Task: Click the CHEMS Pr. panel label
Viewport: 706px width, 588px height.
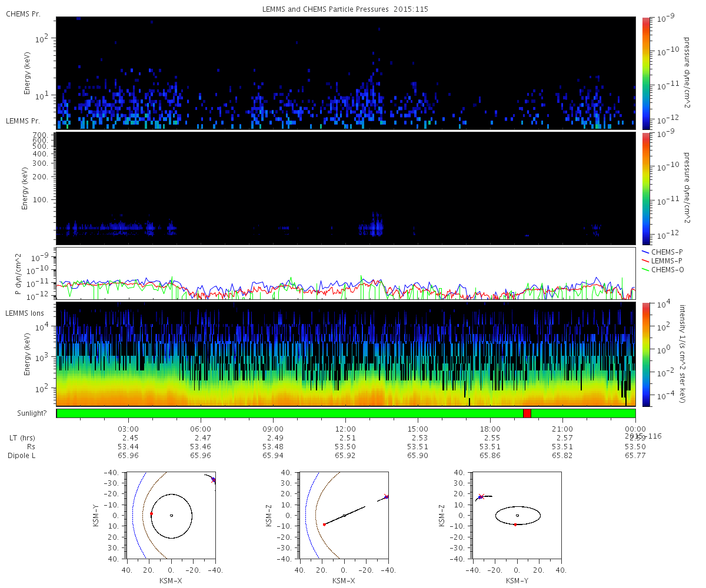Action: (x=23, y=14)
